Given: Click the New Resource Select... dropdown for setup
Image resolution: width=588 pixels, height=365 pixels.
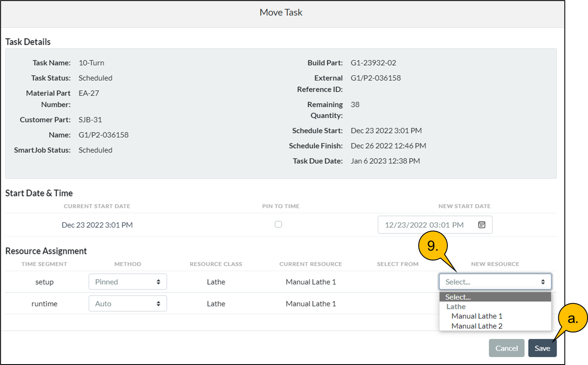Looking at the screenshot, I should (495, 282).
